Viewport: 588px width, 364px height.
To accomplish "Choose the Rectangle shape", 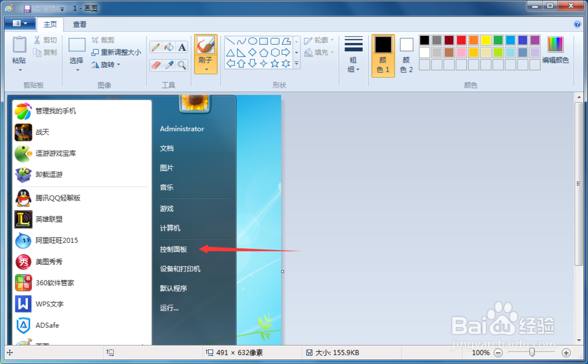I will 263,41.
